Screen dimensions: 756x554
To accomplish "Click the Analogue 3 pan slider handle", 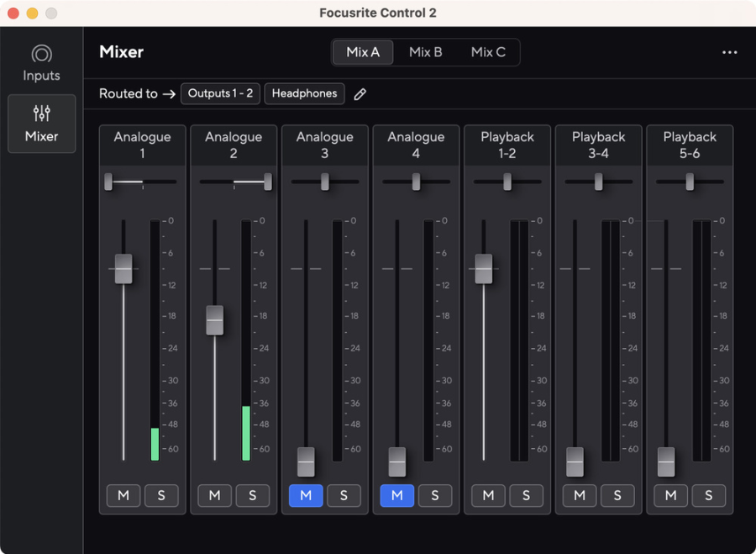I will (x=325, y=182).
